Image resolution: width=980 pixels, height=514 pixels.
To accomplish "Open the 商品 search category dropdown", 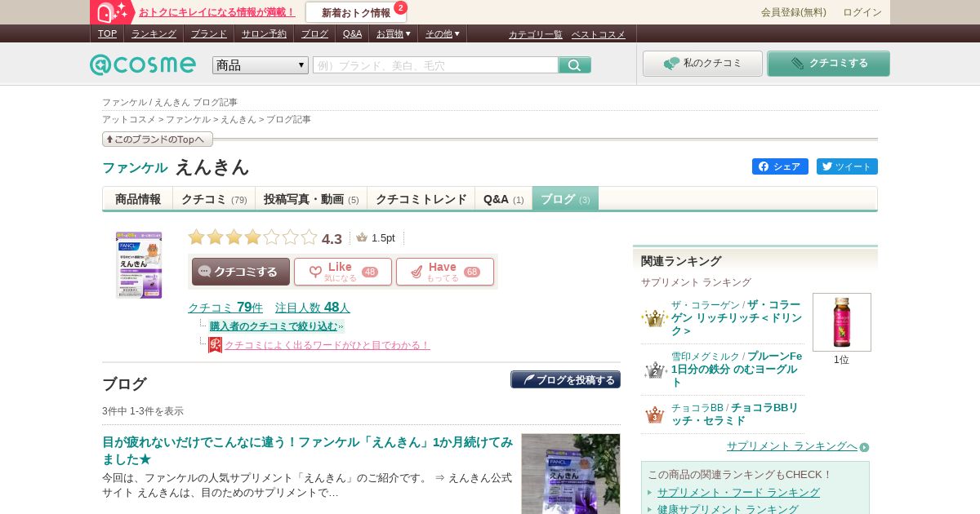I will (261, 65).
